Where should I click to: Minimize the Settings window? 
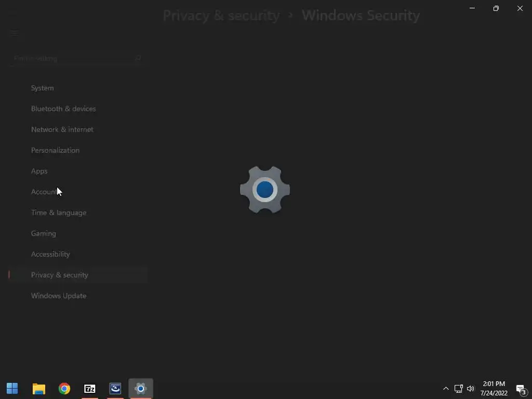[x=472, y=8]
